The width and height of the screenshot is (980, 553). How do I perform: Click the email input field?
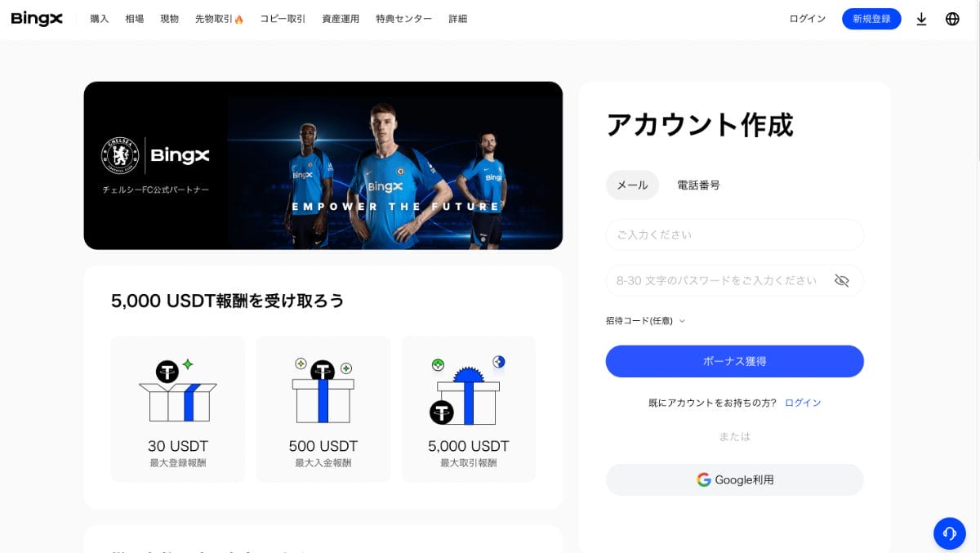pos(734,234)
